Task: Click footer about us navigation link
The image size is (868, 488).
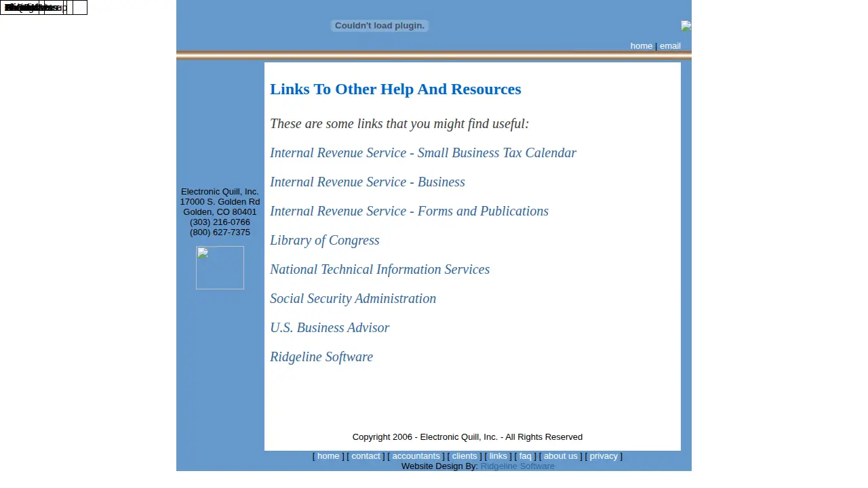Action: [x=561, y=456]
